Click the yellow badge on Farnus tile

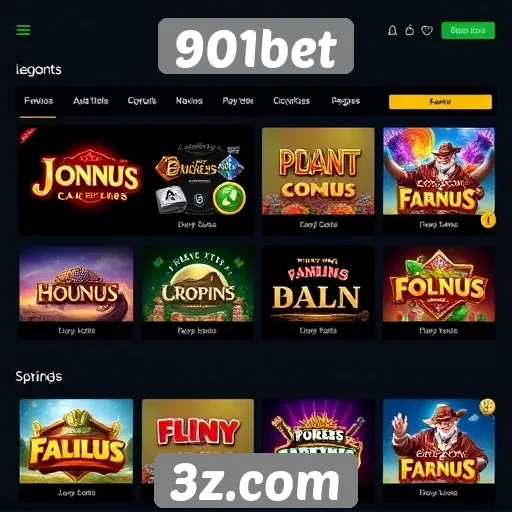tap(488, 220)
